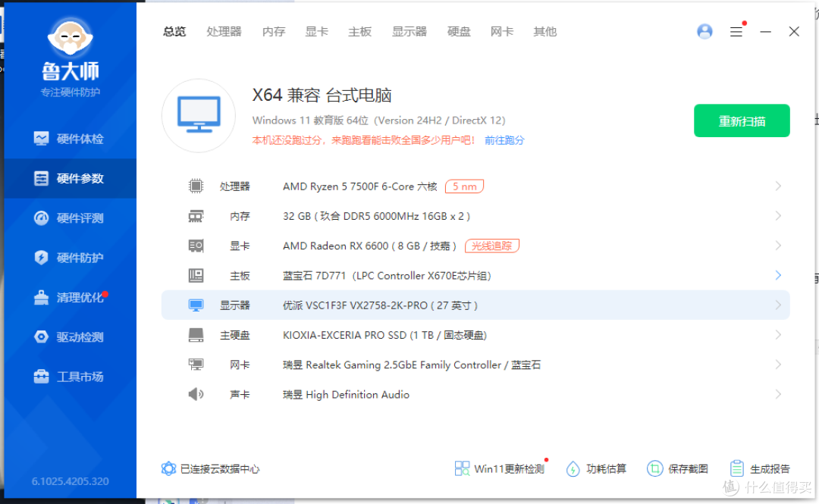Click the 重新扫描 rescan button

coord(742,121)
